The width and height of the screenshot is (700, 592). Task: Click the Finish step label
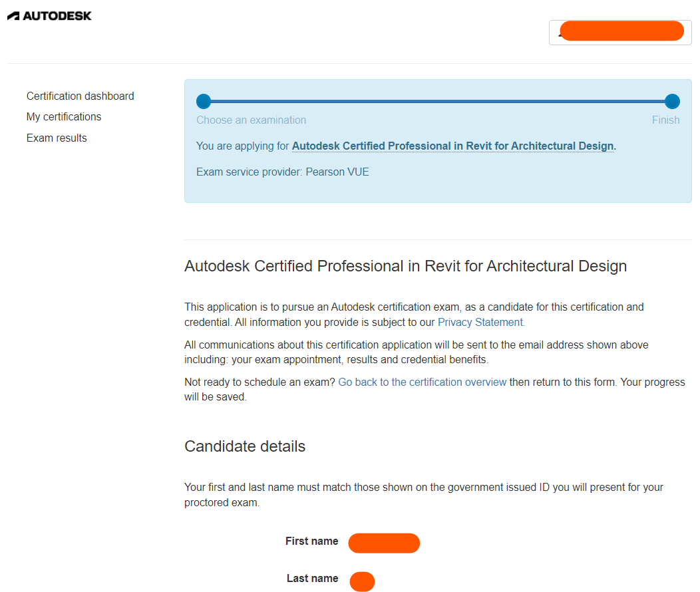tap(665, 120)
